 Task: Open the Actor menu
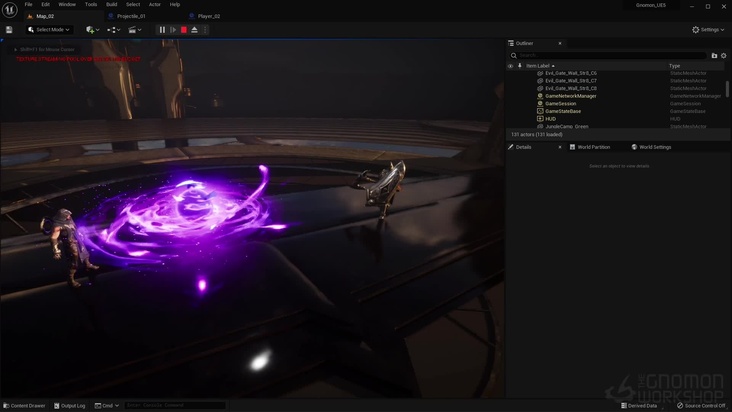pyautogui.click(x=155, y=4)
